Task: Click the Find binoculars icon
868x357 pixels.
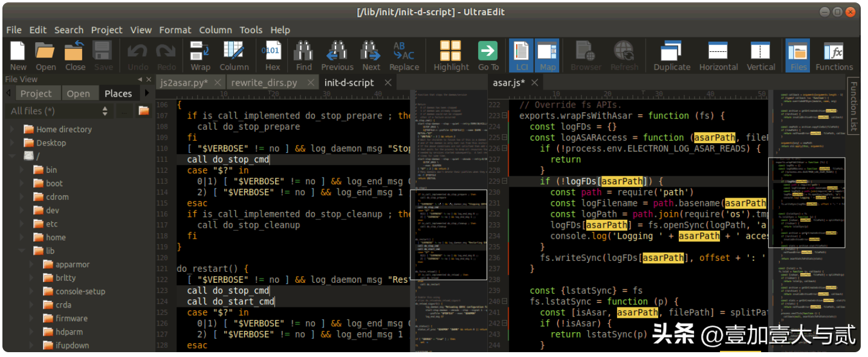Action: click(x=304, y=56)
